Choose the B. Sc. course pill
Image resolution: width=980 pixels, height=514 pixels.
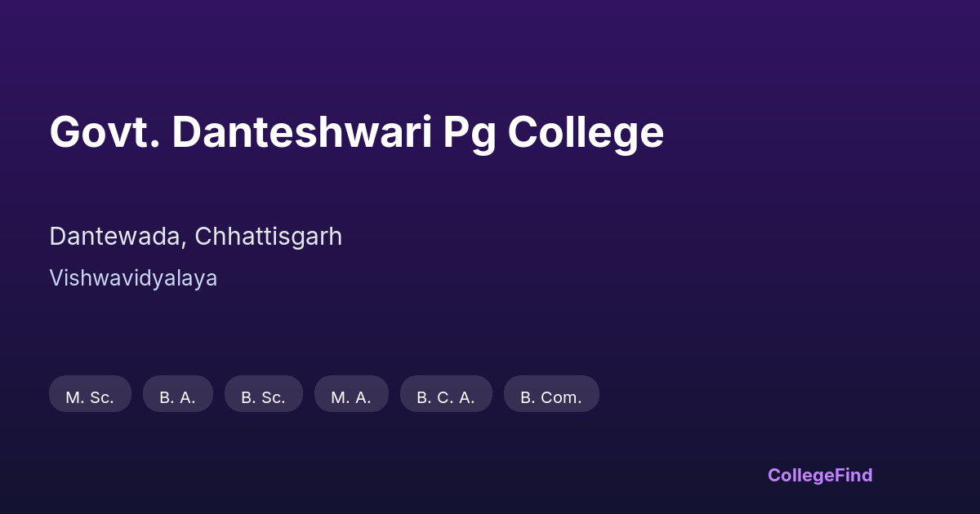[263, 394]
